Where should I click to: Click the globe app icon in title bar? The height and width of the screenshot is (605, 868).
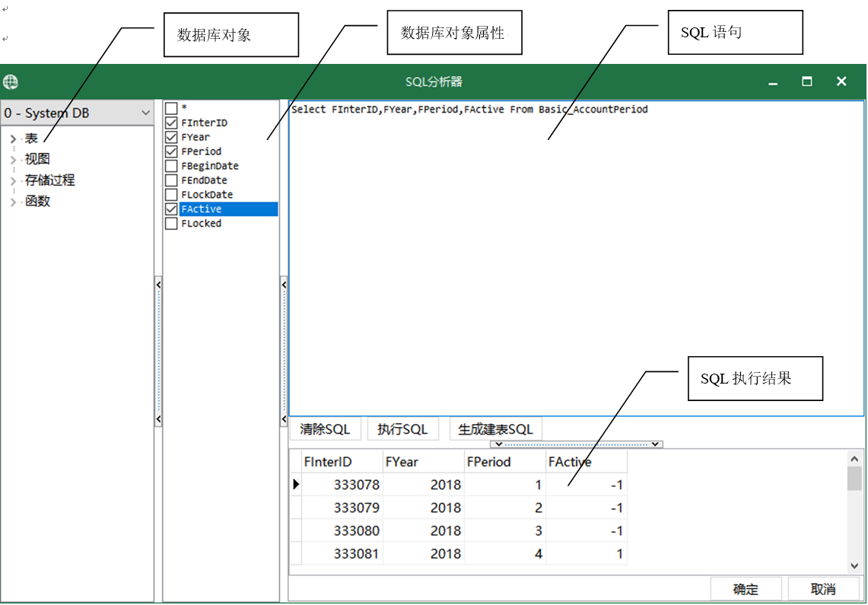pyautogui.click(x=11, y=82)
